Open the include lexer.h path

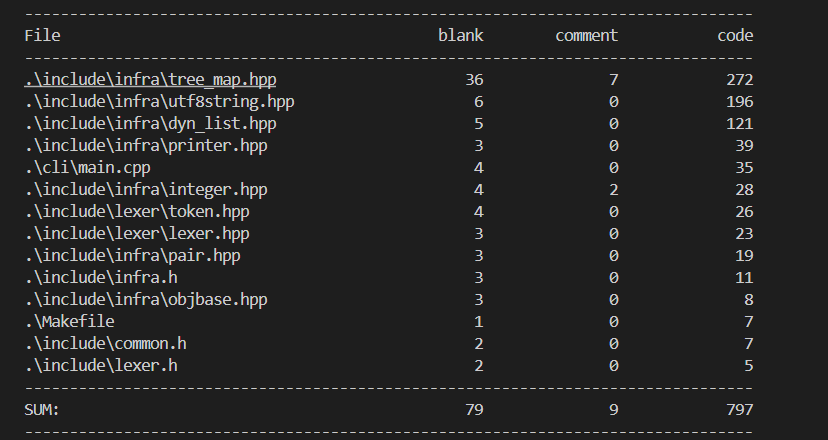click(105, 366)
